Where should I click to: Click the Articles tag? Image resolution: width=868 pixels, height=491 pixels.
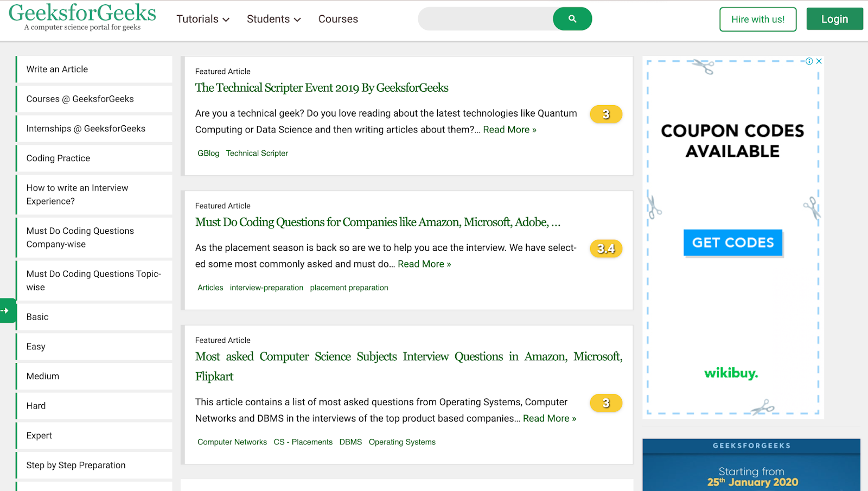(x=210, y=288)
